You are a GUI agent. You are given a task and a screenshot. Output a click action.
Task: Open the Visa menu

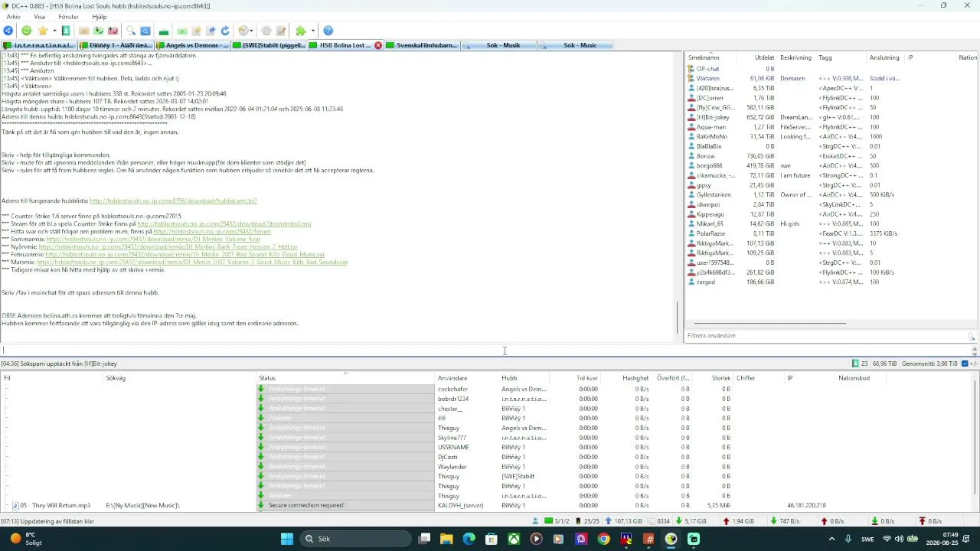(x=40, y=16)
